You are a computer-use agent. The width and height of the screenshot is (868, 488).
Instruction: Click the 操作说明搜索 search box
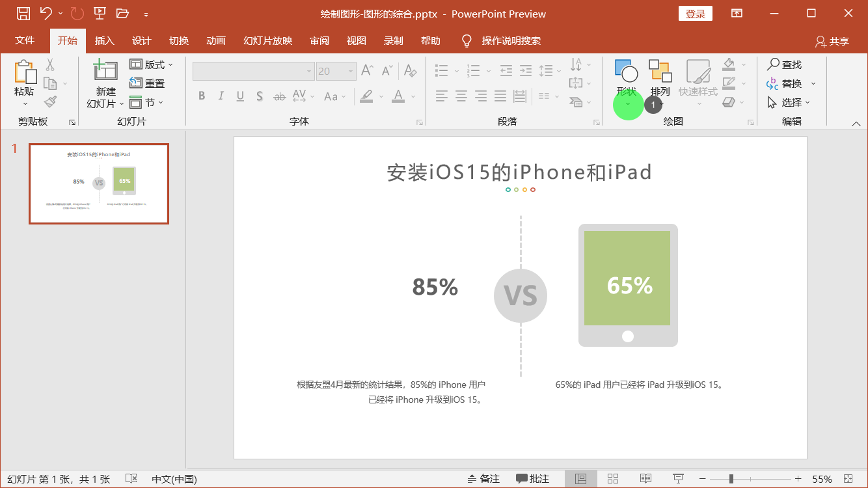(x=511, y=40)
